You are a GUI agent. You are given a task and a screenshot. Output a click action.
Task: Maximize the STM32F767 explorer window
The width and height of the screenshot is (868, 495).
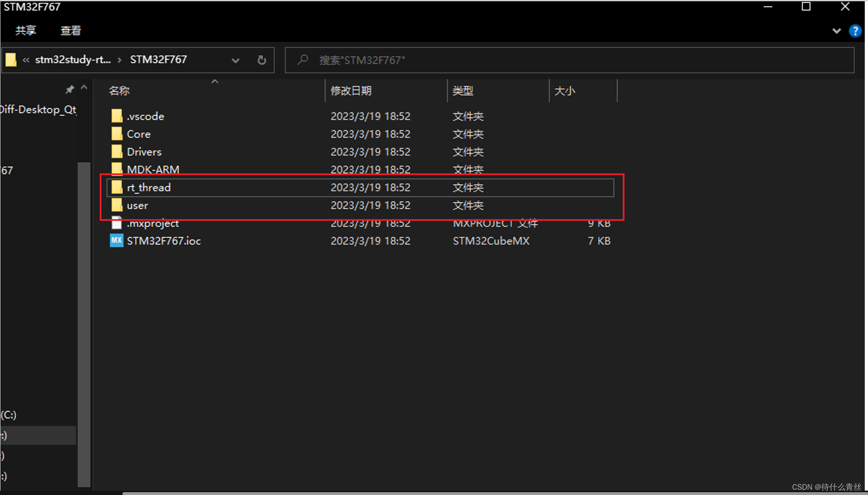tap(806, 7)
